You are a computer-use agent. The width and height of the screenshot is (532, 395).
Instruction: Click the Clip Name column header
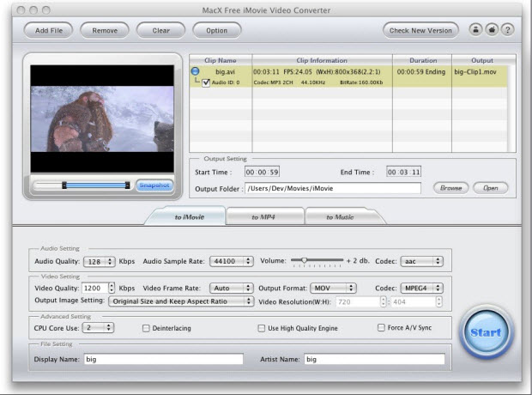click(x=221, y=60)
